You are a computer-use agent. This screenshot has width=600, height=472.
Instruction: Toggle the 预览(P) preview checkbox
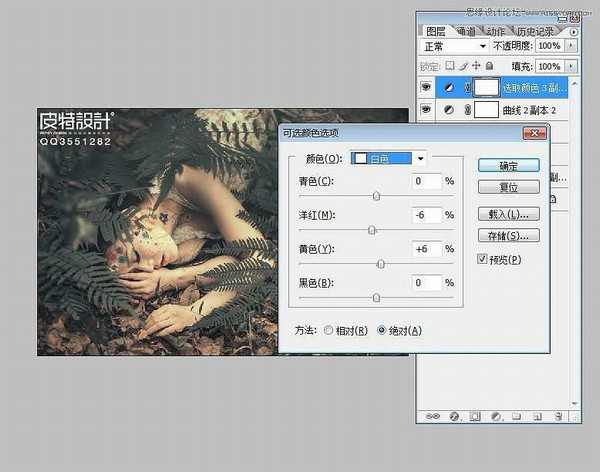point(483,260)
